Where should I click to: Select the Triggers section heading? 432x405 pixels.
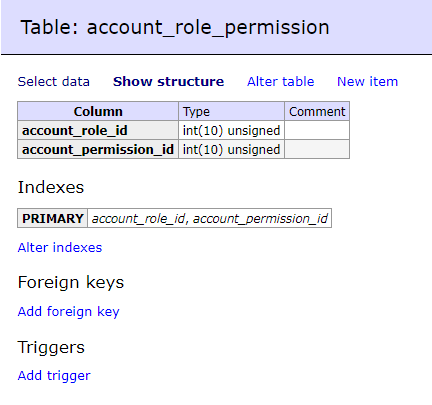pyautogui.click(x=51, y=347)
